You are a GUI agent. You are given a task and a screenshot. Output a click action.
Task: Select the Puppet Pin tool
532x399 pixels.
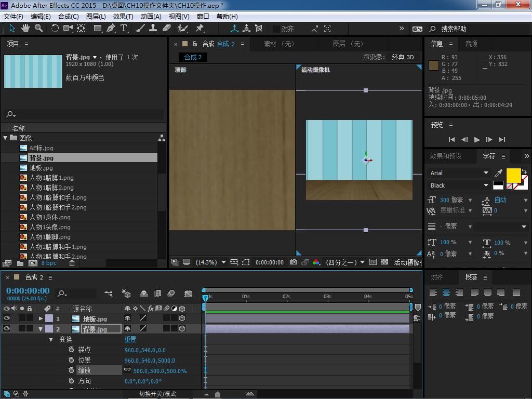click(199, 29)
